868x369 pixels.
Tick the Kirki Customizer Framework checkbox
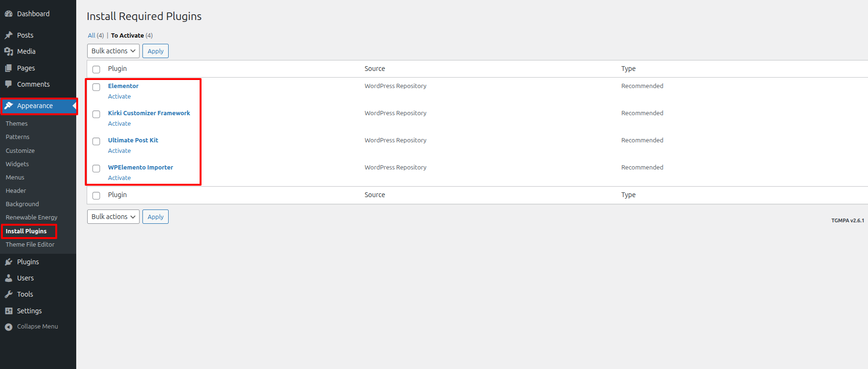[x=96, y=114]
